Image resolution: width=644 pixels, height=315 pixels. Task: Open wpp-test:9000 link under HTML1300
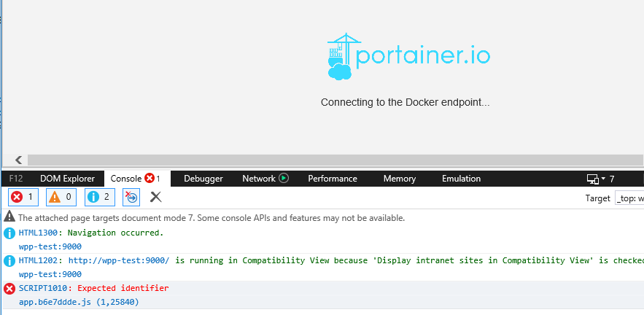(x=50, y=247)
